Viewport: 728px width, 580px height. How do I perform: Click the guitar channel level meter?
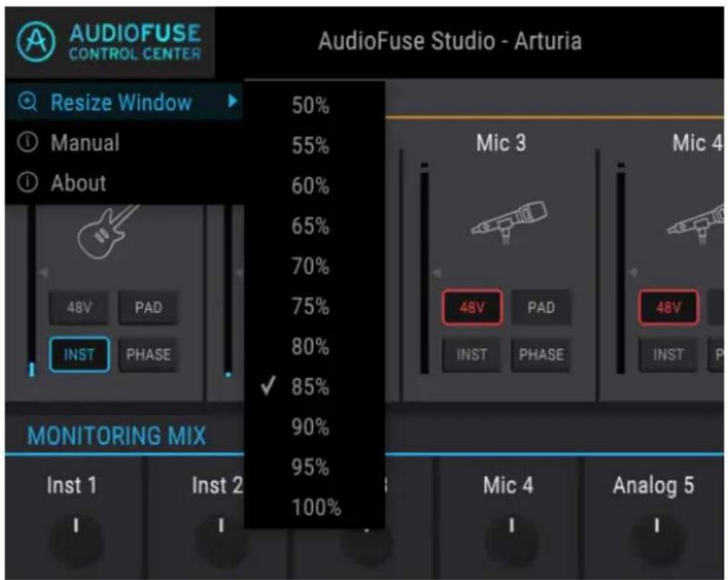tap(32, 290)
